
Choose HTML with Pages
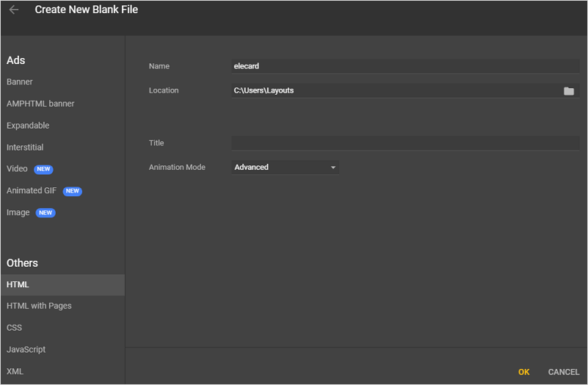(39, 306)
